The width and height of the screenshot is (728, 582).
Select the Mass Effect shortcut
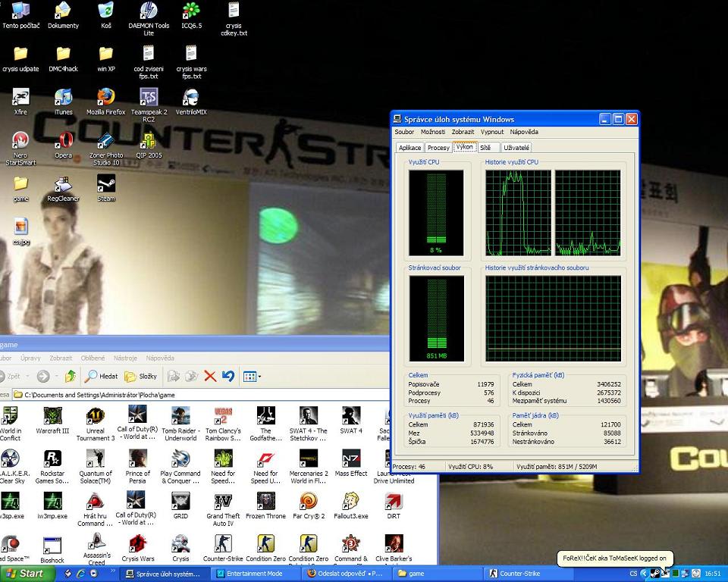click(351, 463)
